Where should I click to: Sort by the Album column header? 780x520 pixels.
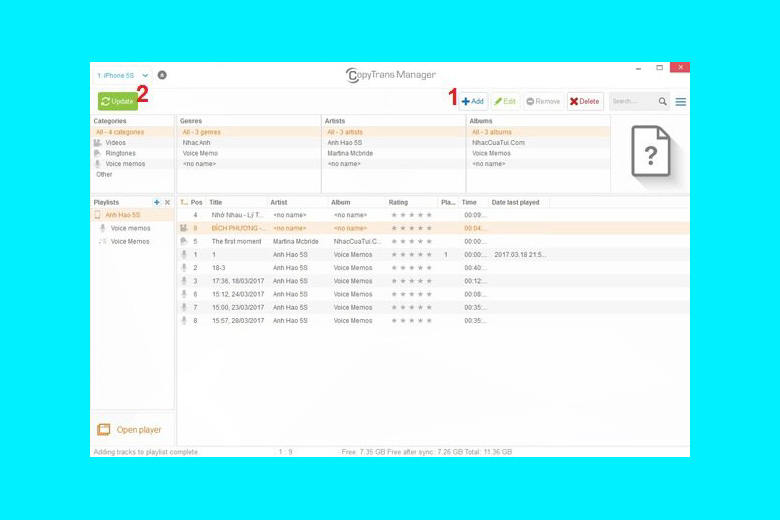(357, 202)
